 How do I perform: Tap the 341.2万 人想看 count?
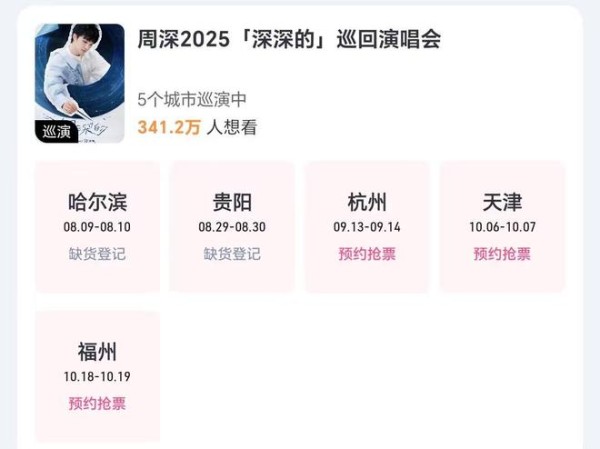click(197, 127)
